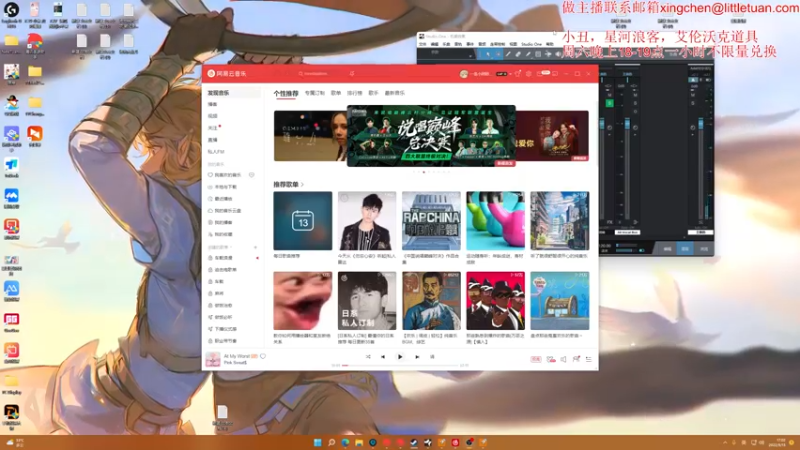Open taskbar search magnifier icon
Image resolution: width=800 pixels, height=450 pixels.
point(332,442)
